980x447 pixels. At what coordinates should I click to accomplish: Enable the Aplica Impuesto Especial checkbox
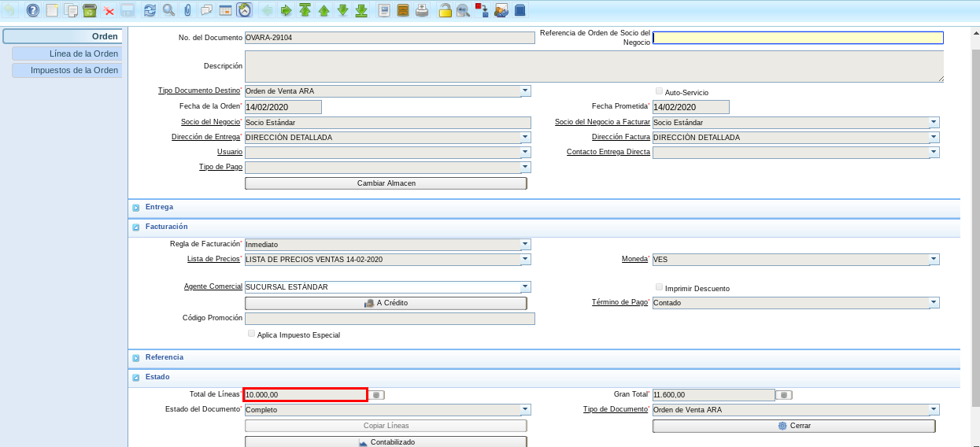[x=251, y=334]
